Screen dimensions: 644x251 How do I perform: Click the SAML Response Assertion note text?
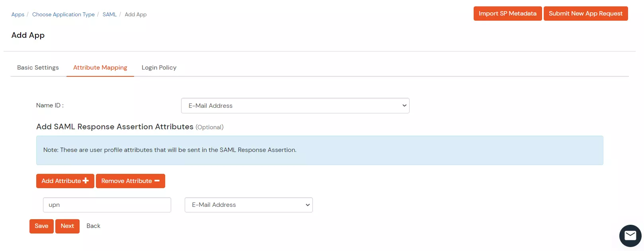click(x=170, y=150)
